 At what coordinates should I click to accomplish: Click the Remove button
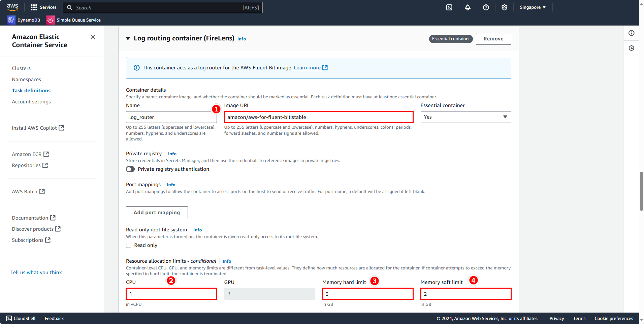click(x=493, y=39)
